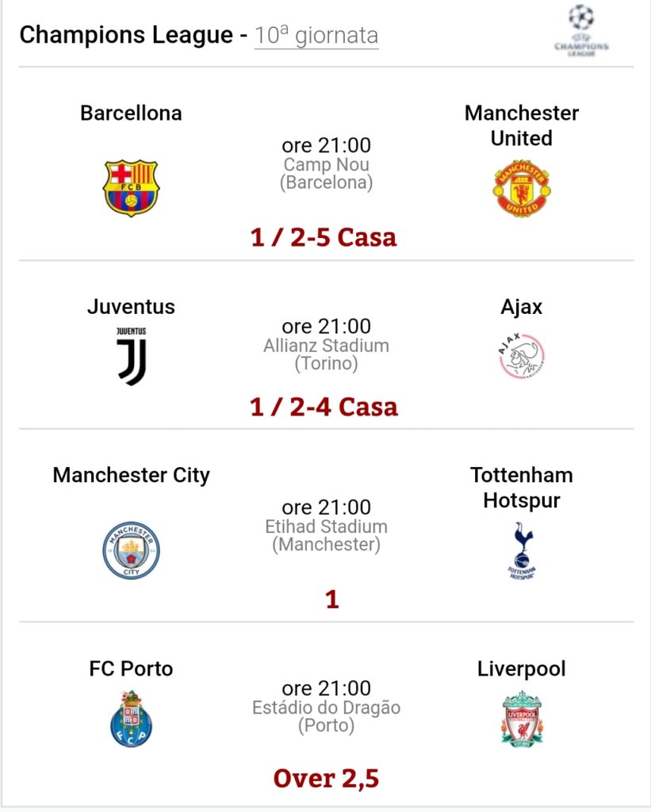
Task: Click the Manchester City prediction 1
Action: [332, 599]
